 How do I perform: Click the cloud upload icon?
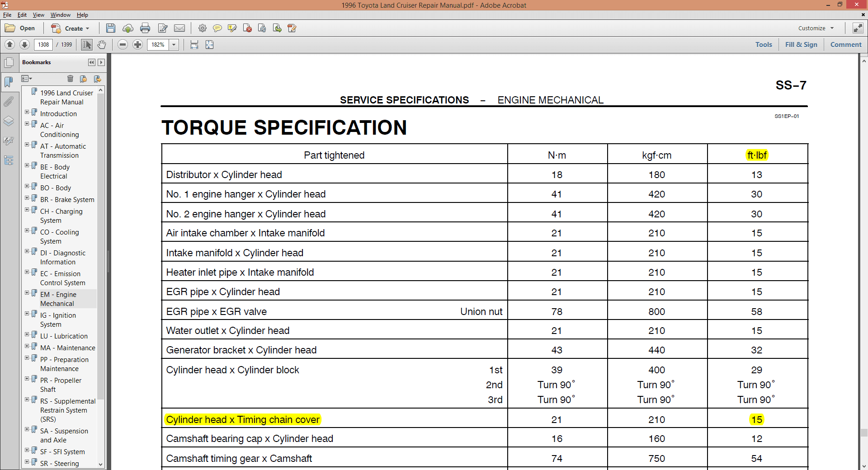pyautogui.click(x=128, y=28)
